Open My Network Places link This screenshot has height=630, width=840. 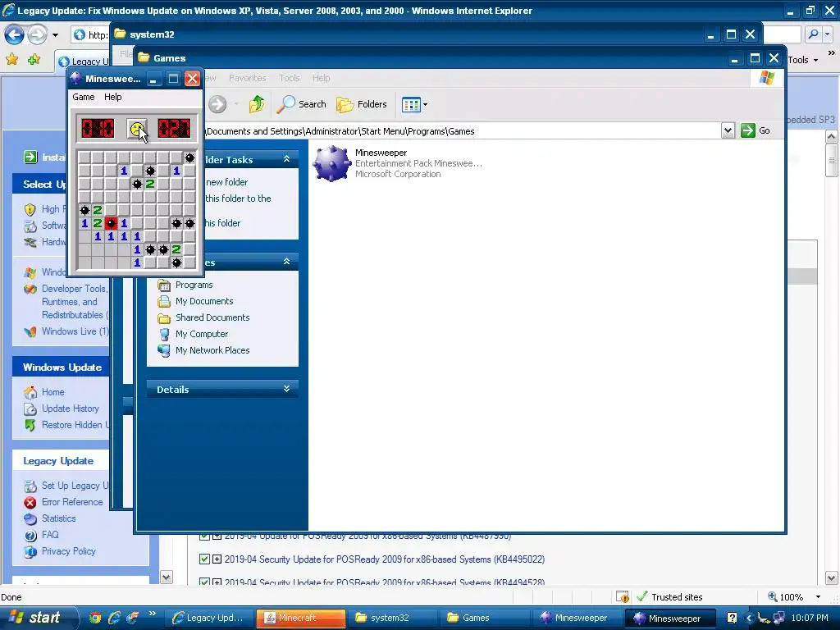(212, 350)
